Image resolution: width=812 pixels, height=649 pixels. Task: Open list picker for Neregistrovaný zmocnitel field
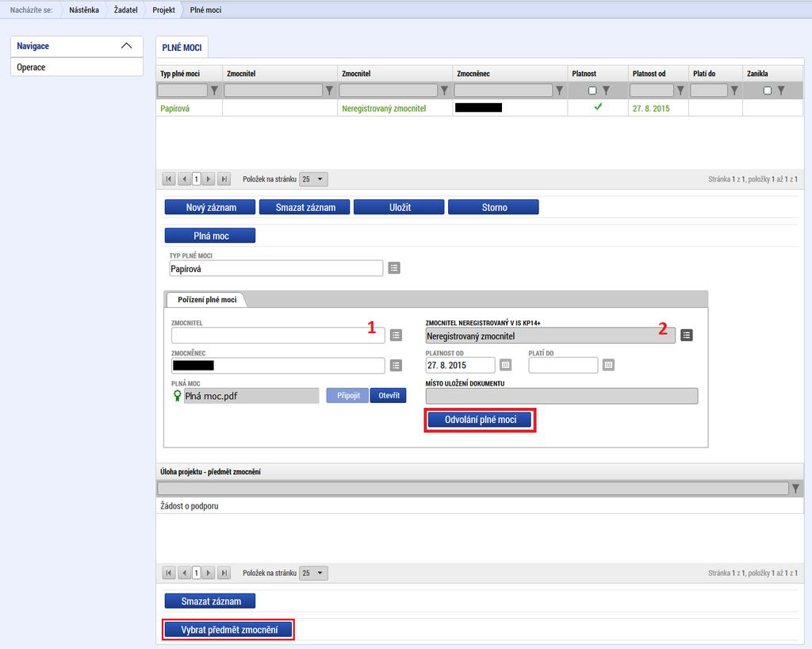(x=687, y=335)
